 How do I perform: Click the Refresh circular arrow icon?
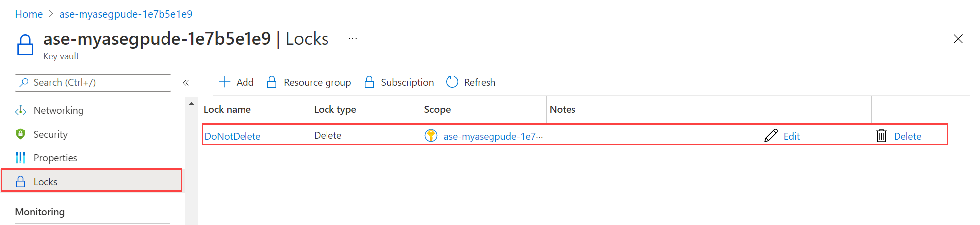[x=452, y=82]
